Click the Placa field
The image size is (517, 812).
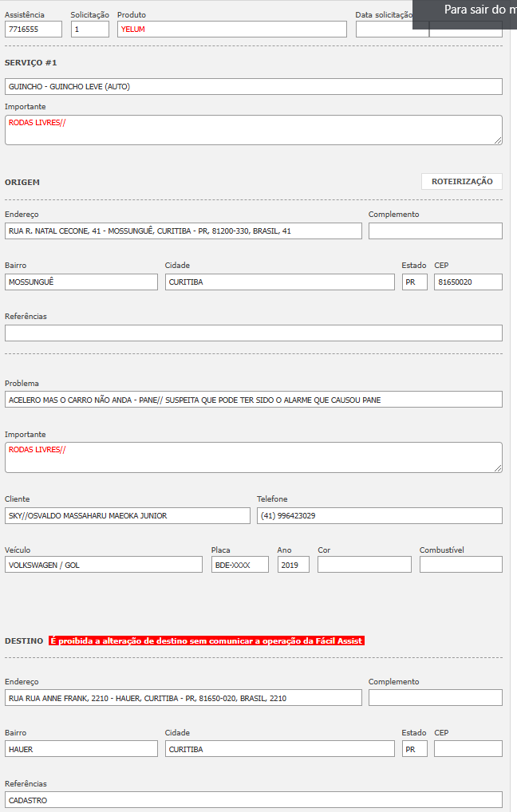point(239,565)
